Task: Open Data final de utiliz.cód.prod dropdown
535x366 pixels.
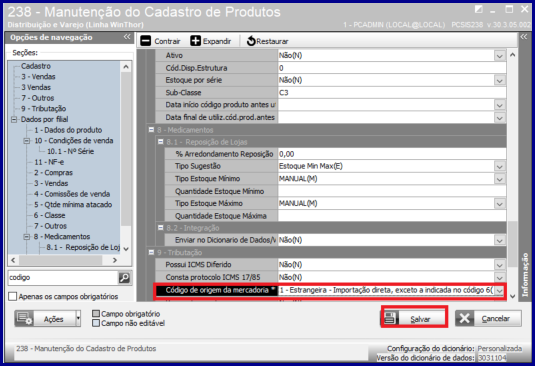Action: click(x=500, y=118)
